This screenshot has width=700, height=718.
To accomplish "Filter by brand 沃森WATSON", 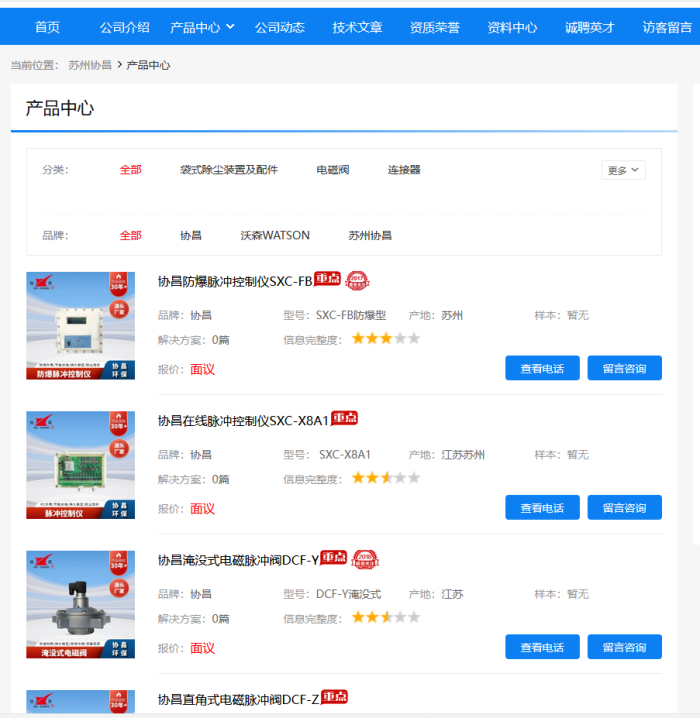I will 275,236.
